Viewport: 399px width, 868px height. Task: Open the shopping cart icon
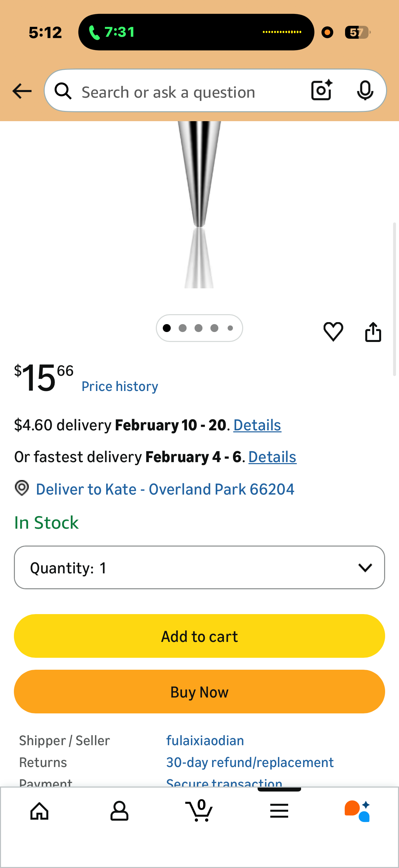click(x=199, y=811)
